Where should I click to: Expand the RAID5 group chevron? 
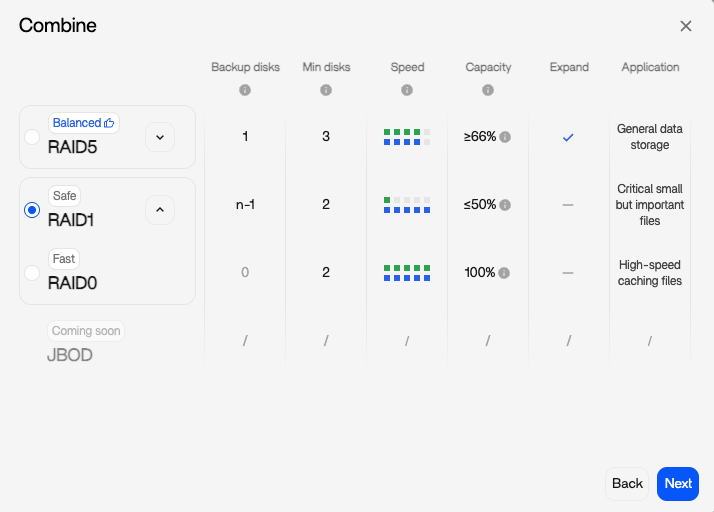click(x=160, y=137)
